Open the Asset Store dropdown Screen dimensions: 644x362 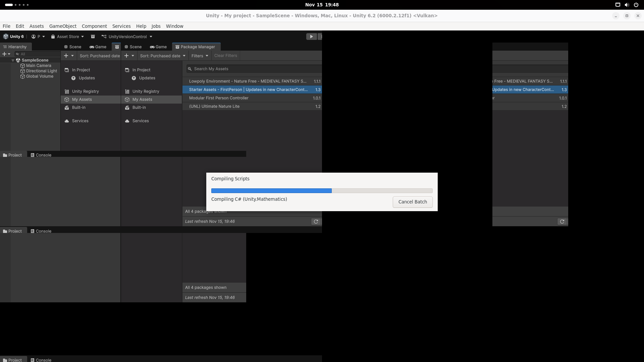[x=67, y=37]
